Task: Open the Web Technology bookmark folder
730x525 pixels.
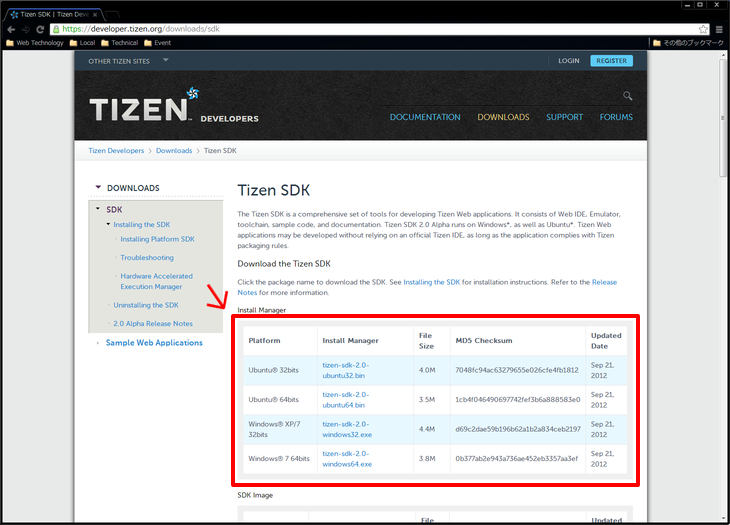Action: click(35, 43)
